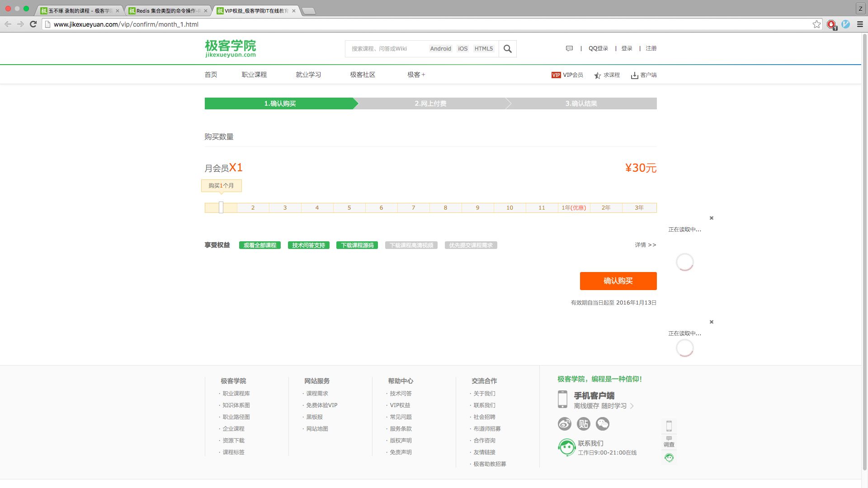Click the QQ登录 link

click(x=598, y=48)
